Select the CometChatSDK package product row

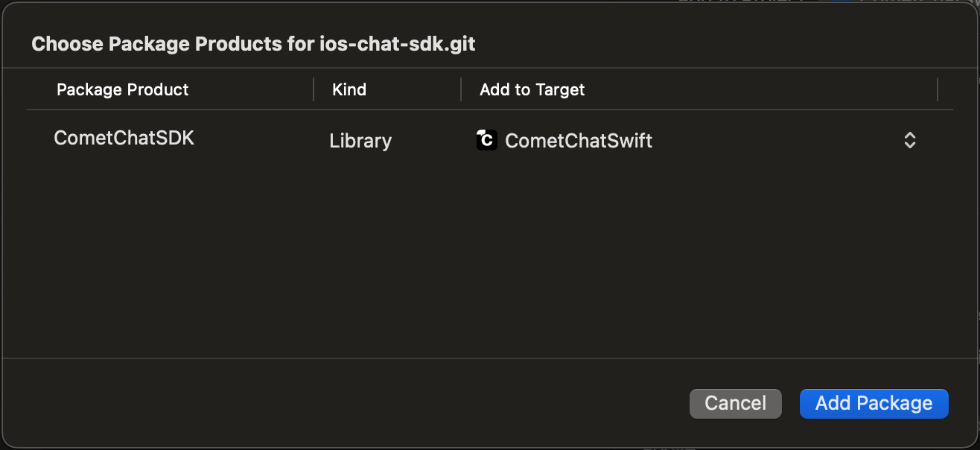point(489,140)
